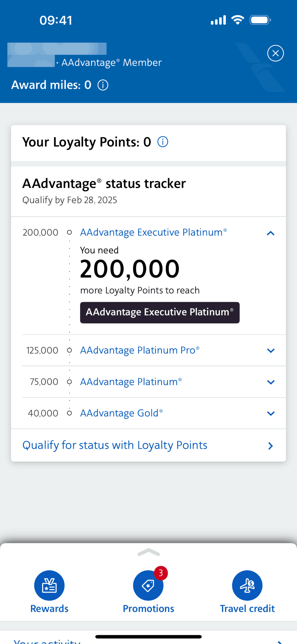
Task: Open the Promotions tag icon
Action: pos(148,585)
